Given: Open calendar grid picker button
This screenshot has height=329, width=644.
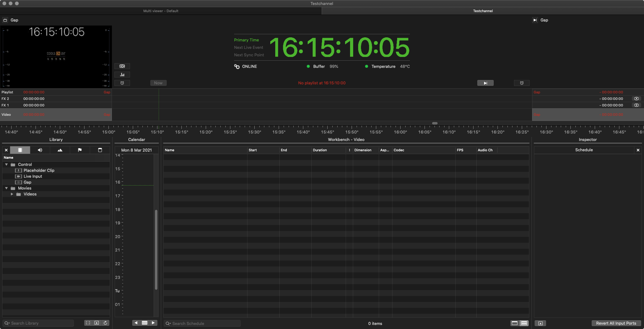Looking at the screenshot, I should [145, 323].
